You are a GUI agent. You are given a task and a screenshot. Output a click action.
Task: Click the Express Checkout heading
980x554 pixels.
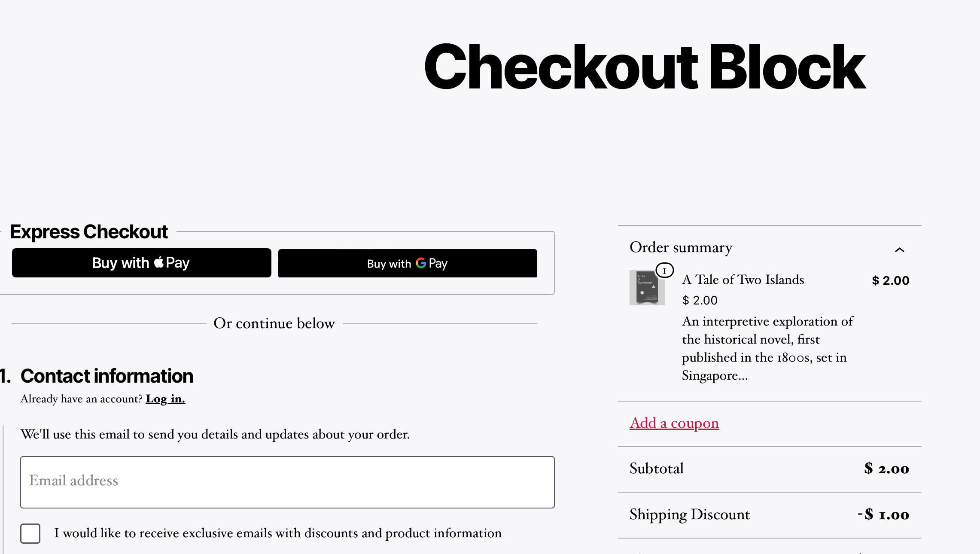(89, 232)
